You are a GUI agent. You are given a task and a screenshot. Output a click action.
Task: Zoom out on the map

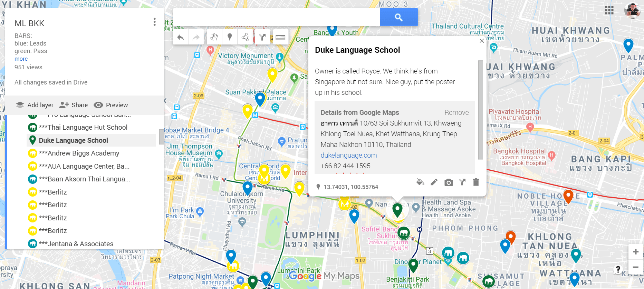(635, 267)
